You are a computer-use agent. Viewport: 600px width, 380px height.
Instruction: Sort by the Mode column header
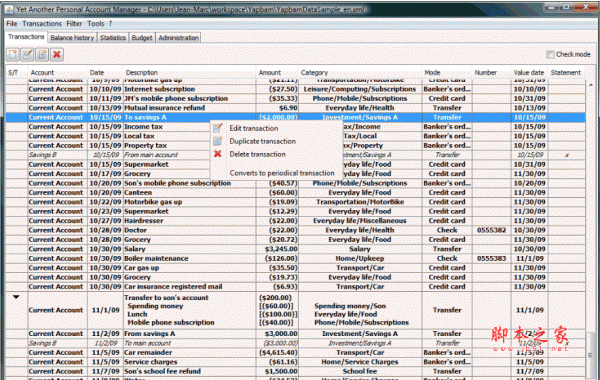447,72
